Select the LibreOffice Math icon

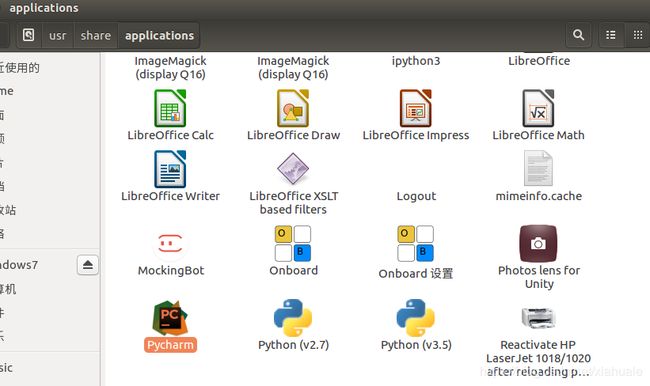(x=538, y=108)
